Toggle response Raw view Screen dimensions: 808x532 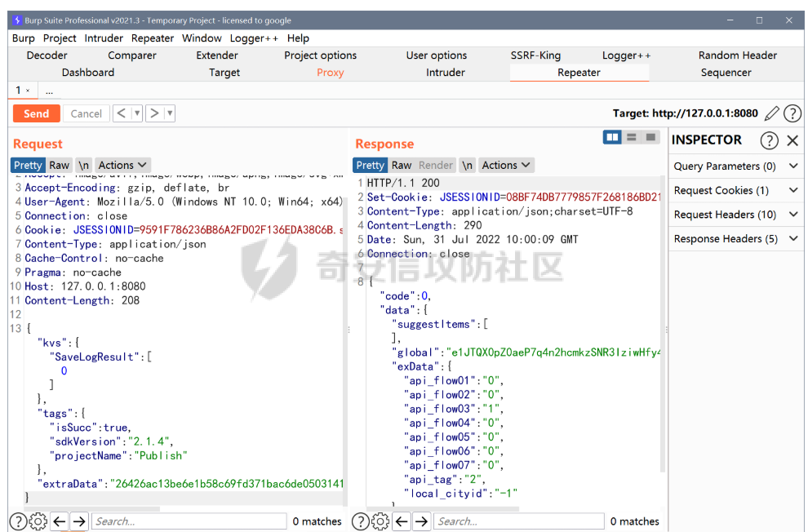coord(402,166)
